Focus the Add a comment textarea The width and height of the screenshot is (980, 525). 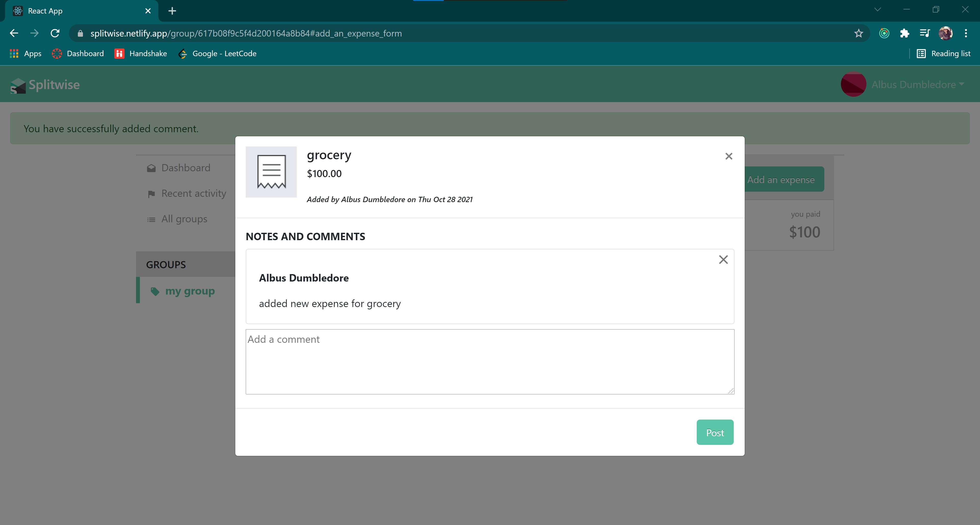(490, 361)
